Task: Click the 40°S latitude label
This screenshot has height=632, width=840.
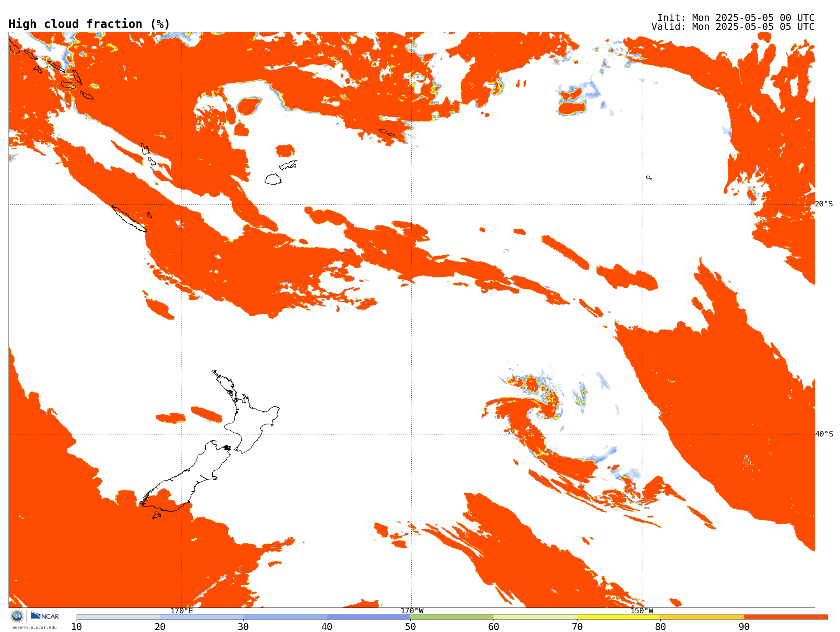Action: [824, 434]
